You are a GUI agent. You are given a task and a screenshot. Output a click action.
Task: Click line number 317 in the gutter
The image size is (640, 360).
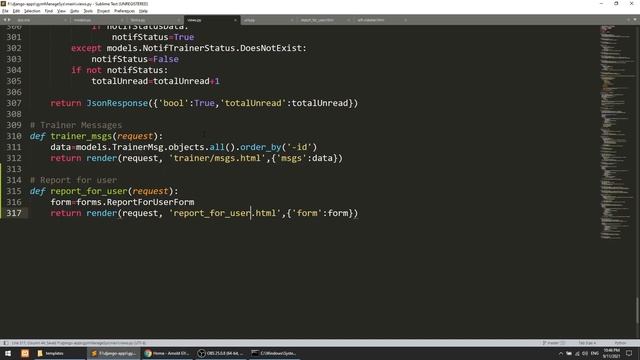(x=14, y=213)
